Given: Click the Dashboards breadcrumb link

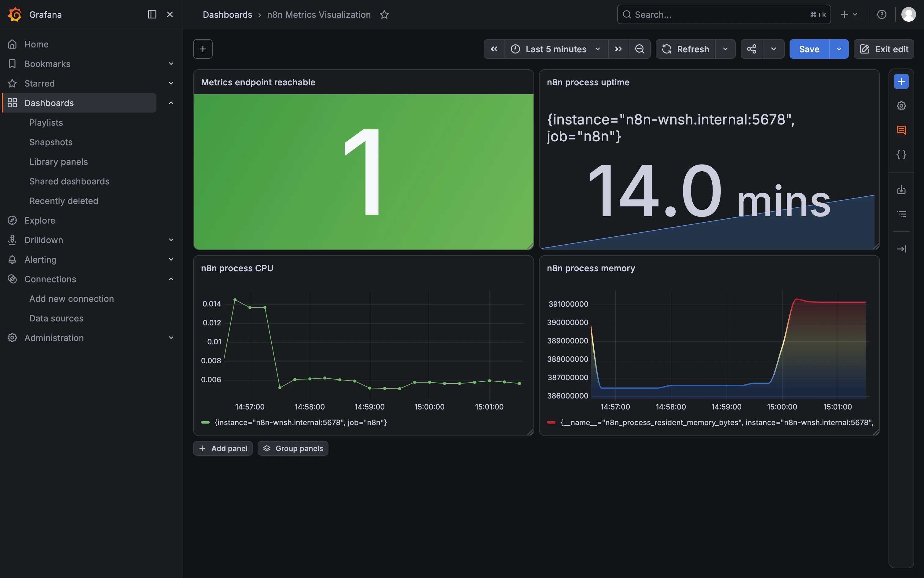Looking at the screenshot, I should pyautogui.click(x=227, y=15).
